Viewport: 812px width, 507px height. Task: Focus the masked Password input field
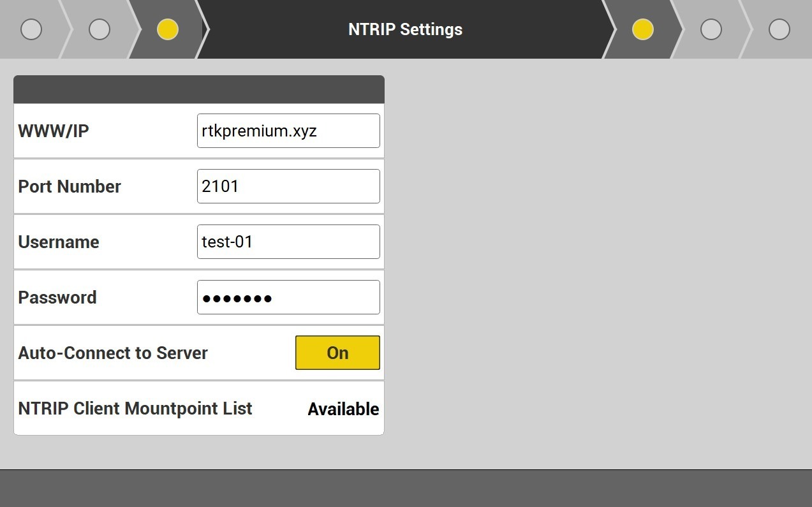point(288,297)
